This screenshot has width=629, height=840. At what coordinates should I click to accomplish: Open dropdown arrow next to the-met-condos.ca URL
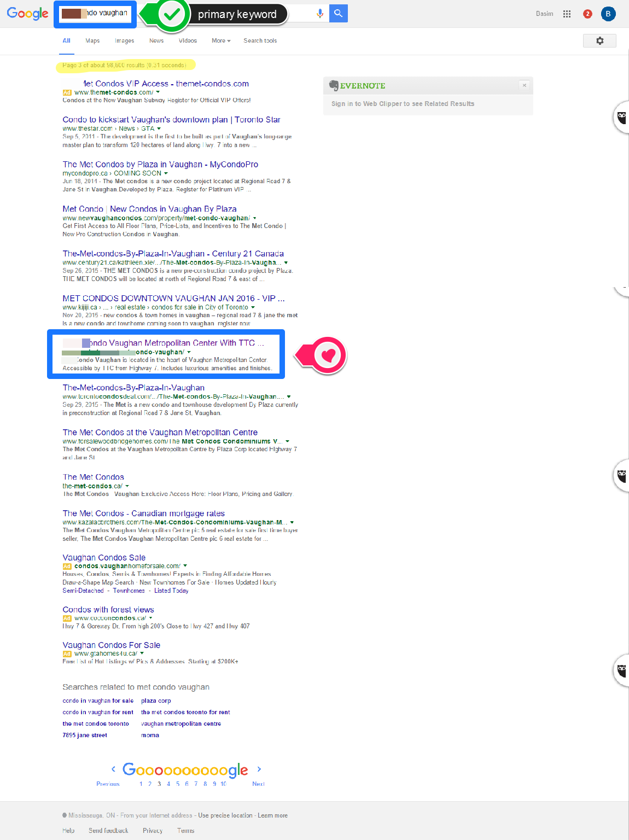[x=127, y=486]
